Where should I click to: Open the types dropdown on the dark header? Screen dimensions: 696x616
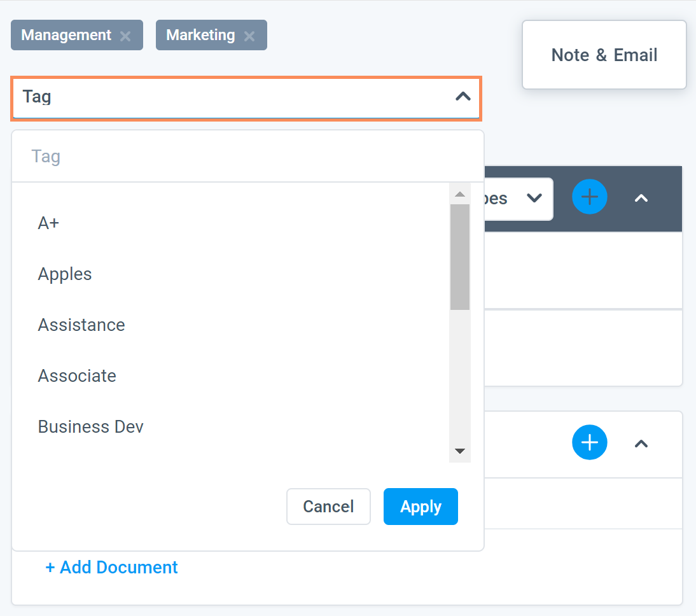(534, 199)
